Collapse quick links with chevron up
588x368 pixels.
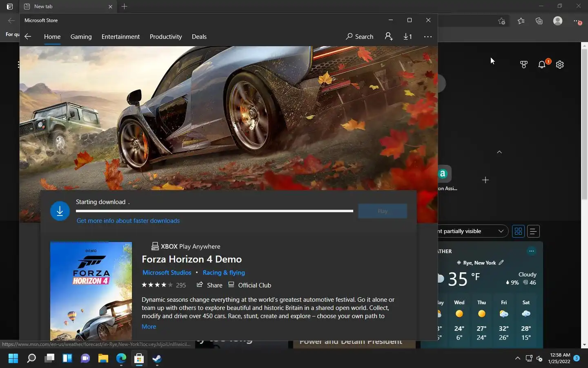[x=499, y=152]
